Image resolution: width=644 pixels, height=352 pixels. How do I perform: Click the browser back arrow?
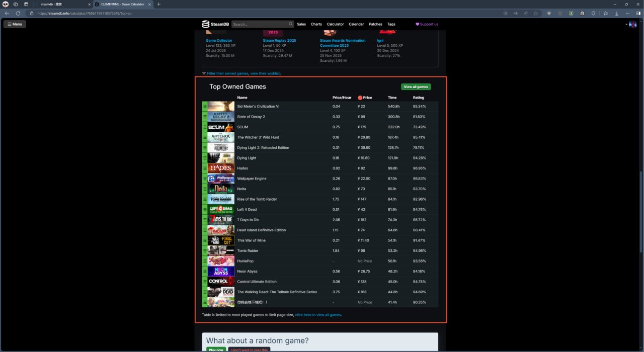tap(7, 13)
